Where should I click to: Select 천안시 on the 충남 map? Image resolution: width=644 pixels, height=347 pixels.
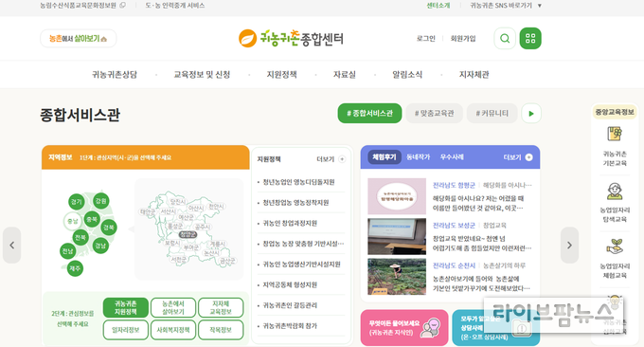pos(216,207)
